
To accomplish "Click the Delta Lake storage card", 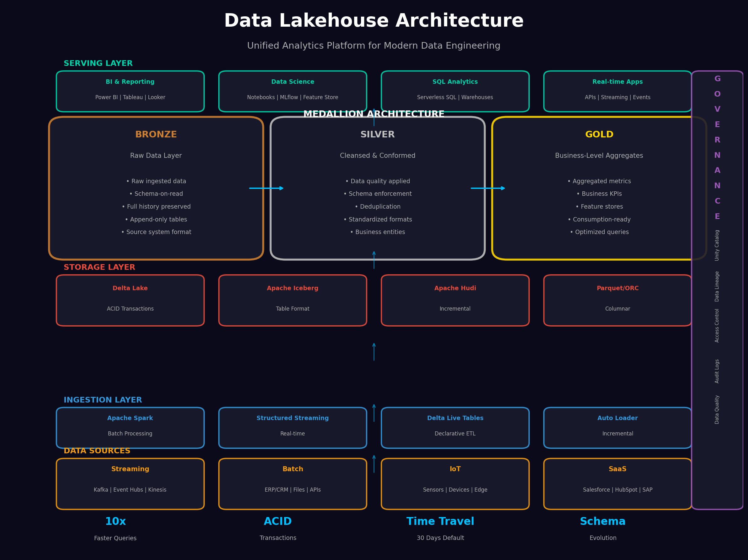I will [130, 300].
